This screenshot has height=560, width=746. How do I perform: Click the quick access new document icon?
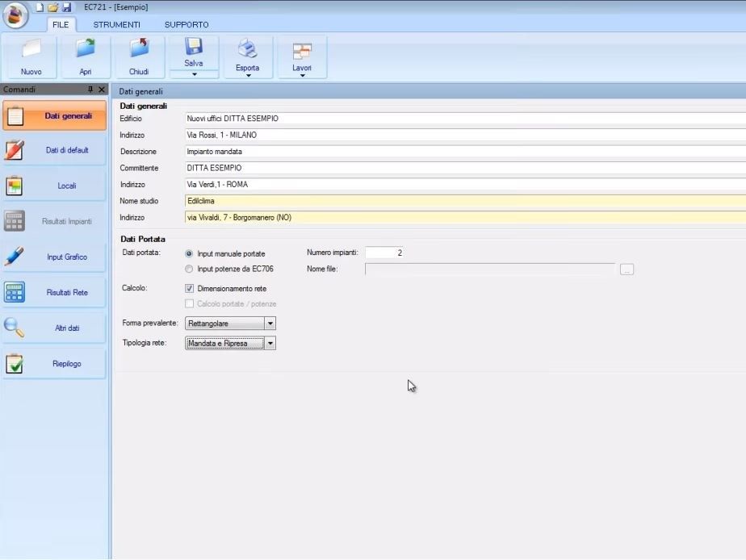(x=40, y=7)
